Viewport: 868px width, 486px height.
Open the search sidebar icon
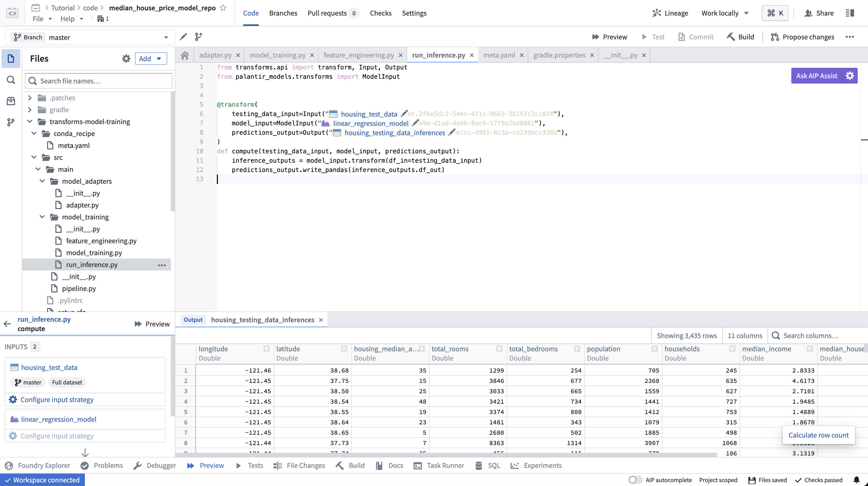(x=11, y=80)
